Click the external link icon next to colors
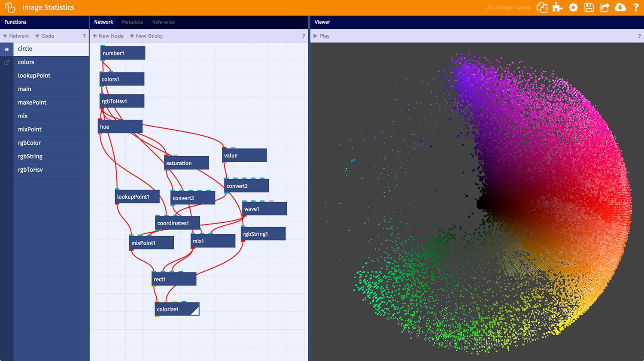This screenshot has height=361, width=644. [x=6, y=62]
